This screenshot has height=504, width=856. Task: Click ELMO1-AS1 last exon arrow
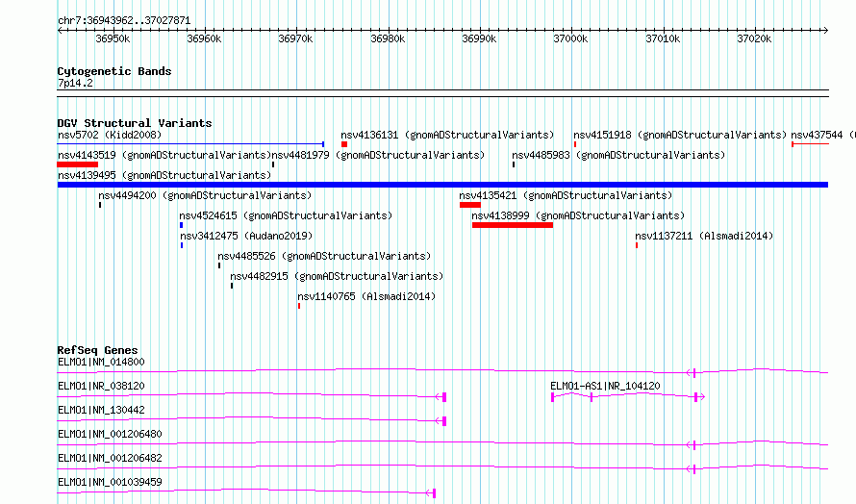[x=699, y=397]
